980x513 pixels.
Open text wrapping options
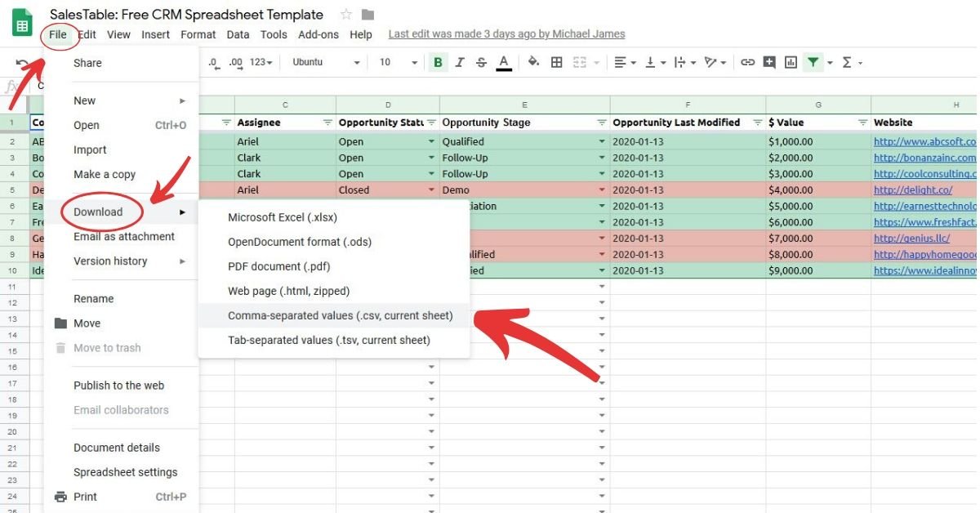pos(684,62)
